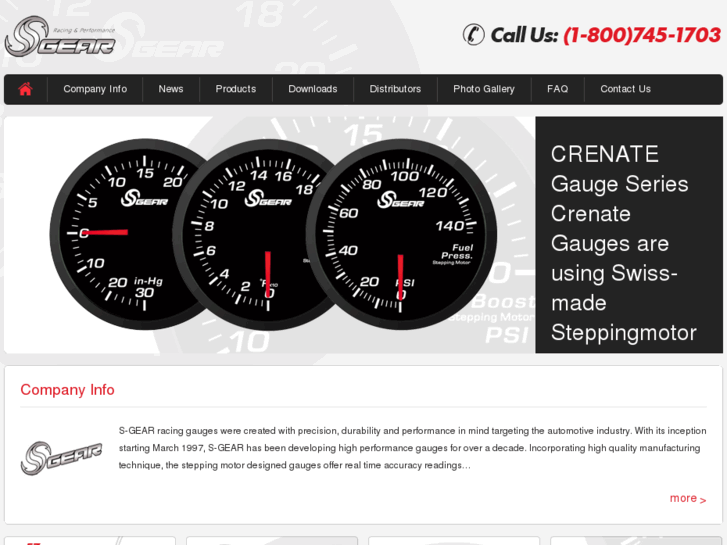Click the phone number (1-800)745-1703
The image size is (727, 545).
pos(642,35)
